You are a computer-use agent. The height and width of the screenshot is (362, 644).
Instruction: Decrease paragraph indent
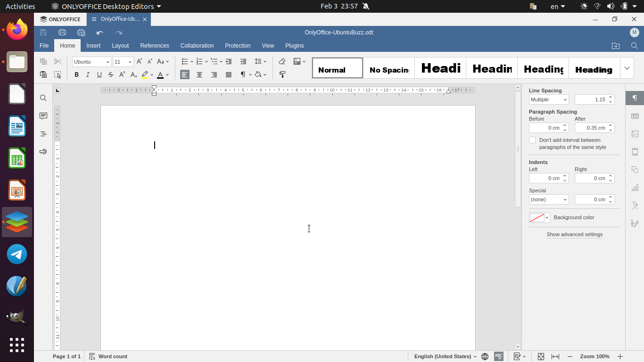click(x=229, y=61)
